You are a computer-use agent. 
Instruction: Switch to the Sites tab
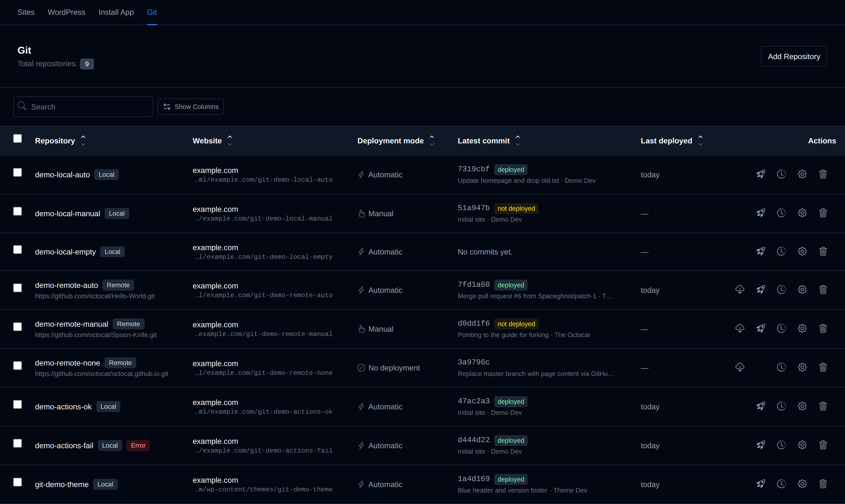26,12
